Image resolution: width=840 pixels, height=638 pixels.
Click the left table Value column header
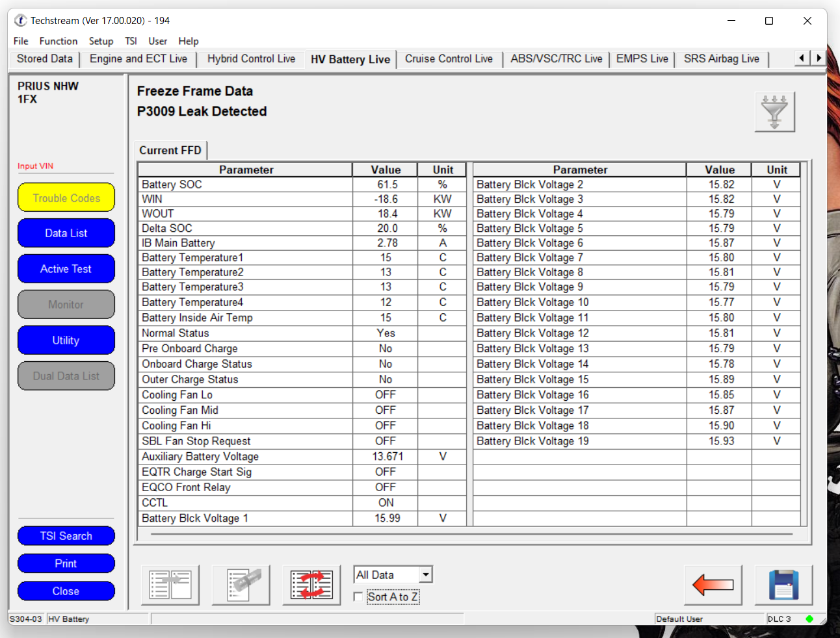pyautogui.click(x=386, y=170)
